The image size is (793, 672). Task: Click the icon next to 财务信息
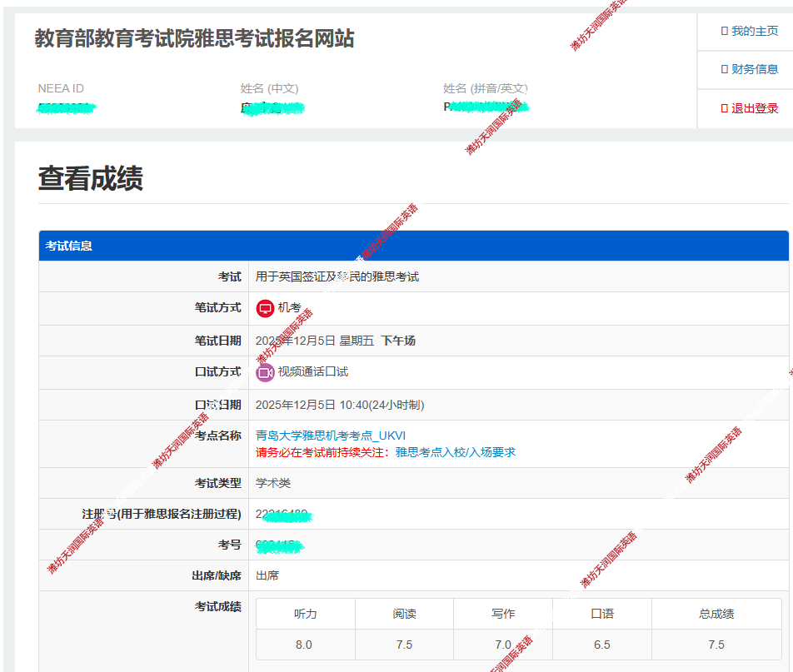click(724, 69)
